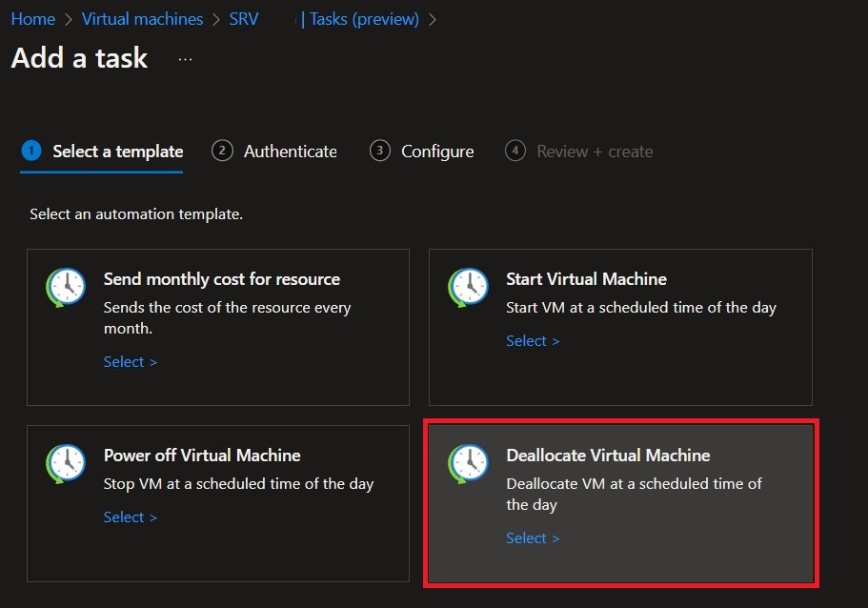Click Select under Power off Virtual Machine

131,517
